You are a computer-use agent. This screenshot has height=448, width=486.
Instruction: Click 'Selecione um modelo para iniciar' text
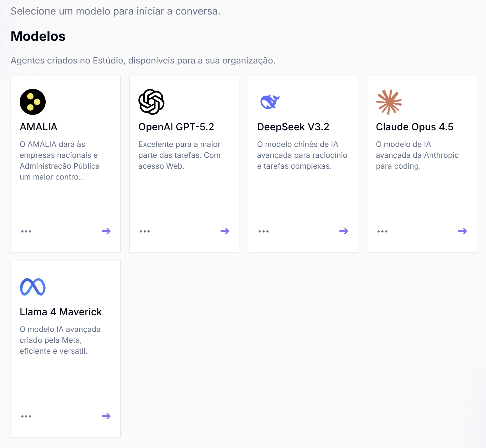116,11
